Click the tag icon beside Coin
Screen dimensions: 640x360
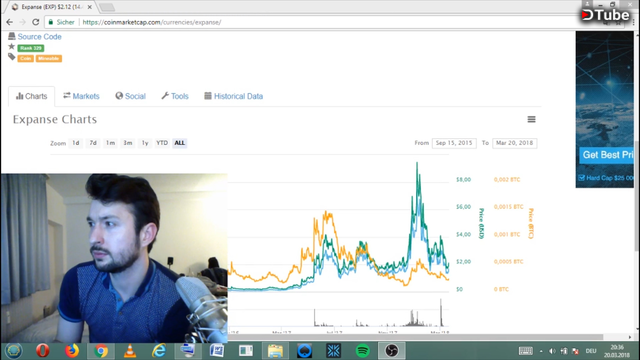click(x=11, y=57)
